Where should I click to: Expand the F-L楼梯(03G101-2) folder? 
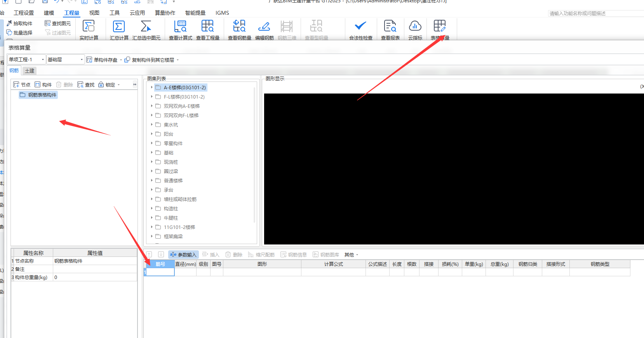coord(151,97)
